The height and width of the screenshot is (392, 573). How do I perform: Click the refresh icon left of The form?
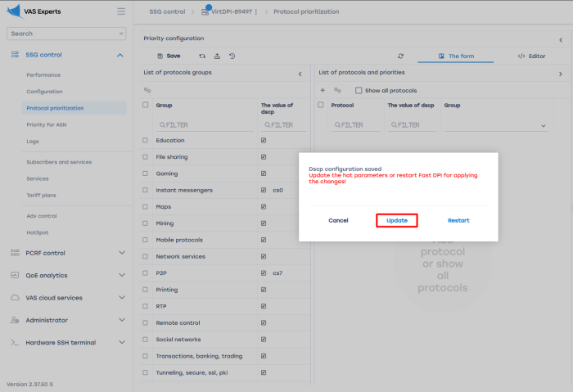(x=400, y=56)
